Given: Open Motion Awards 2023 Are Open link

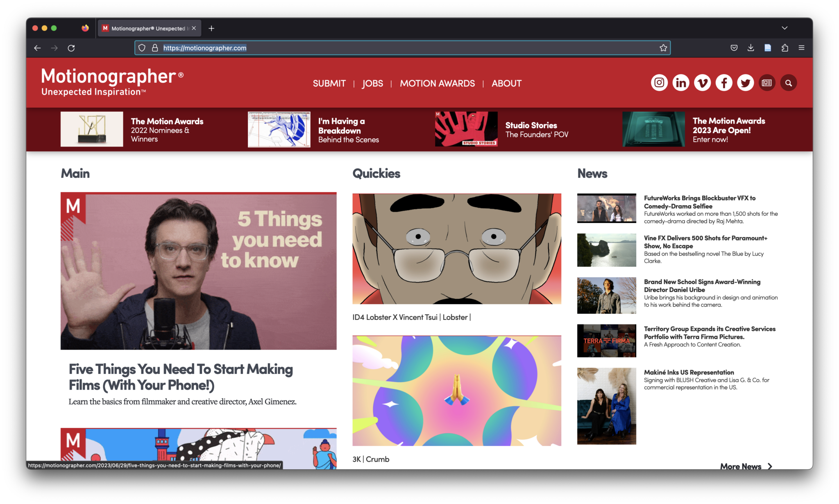Looking at the screenshot, I should coord(729,130).
